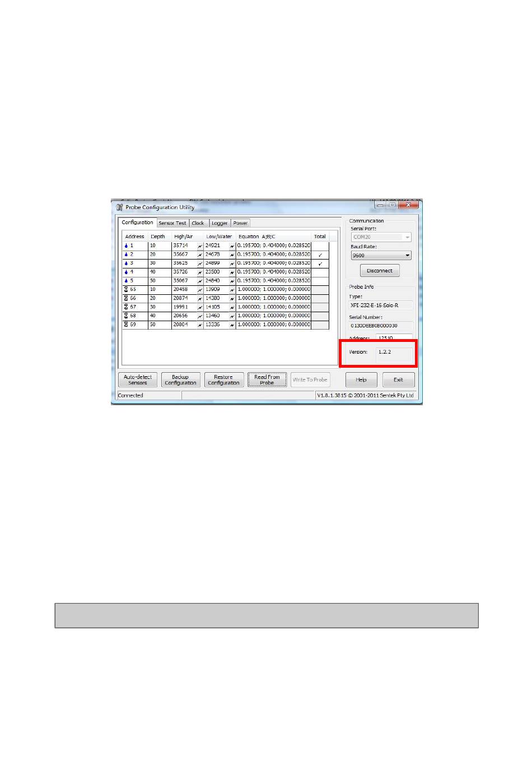Click the Depth cell for address 1
Screen dimensions: 532x778
[160, 246]
